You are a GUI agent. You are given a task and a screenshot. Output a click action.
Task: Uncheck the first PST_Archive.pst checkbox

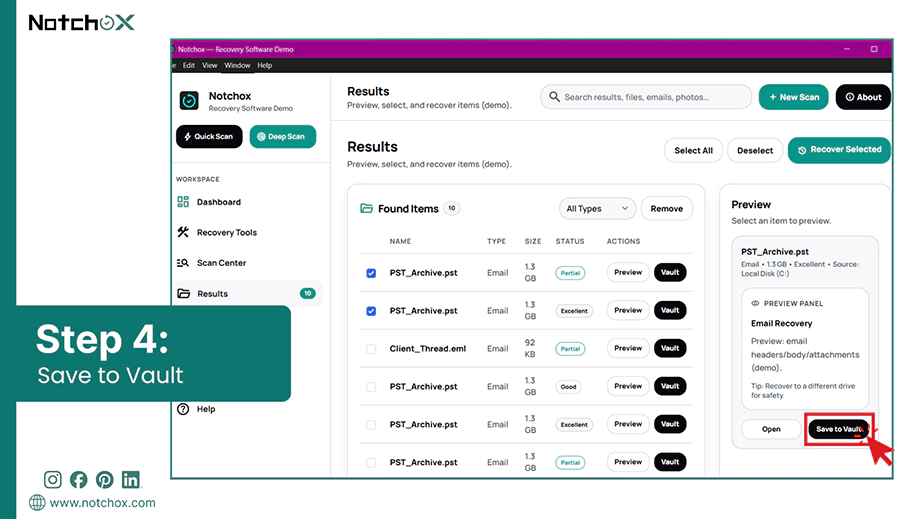point(371,273)
